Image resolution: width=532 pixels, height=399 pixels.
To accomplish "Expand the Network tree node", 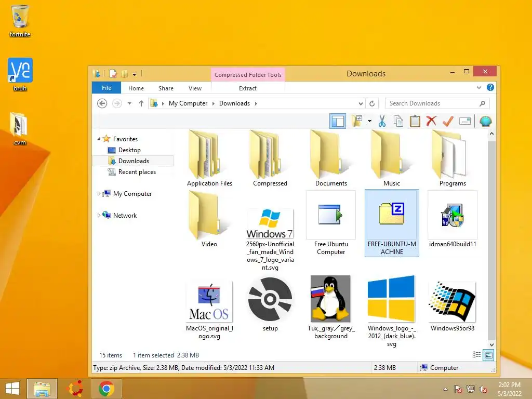I will tap(99, 215).
